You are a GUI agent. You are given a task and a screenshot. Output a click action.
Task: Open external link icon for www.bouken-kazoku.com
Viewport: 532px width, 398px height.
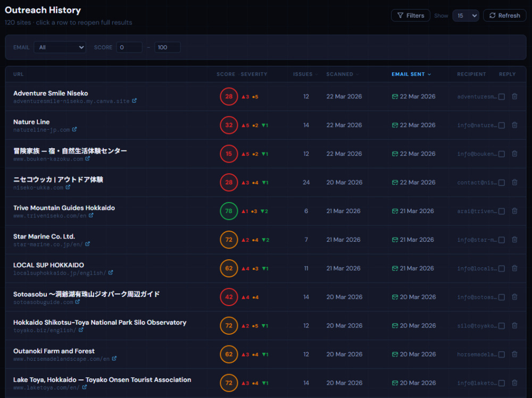[x=88, y=158]
